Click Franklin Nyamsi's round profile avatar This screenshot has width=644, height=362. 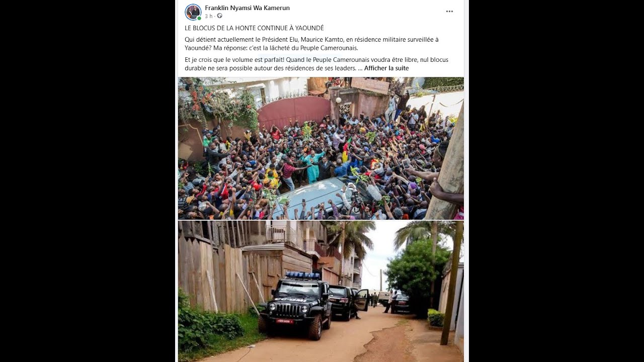(193, 12)
